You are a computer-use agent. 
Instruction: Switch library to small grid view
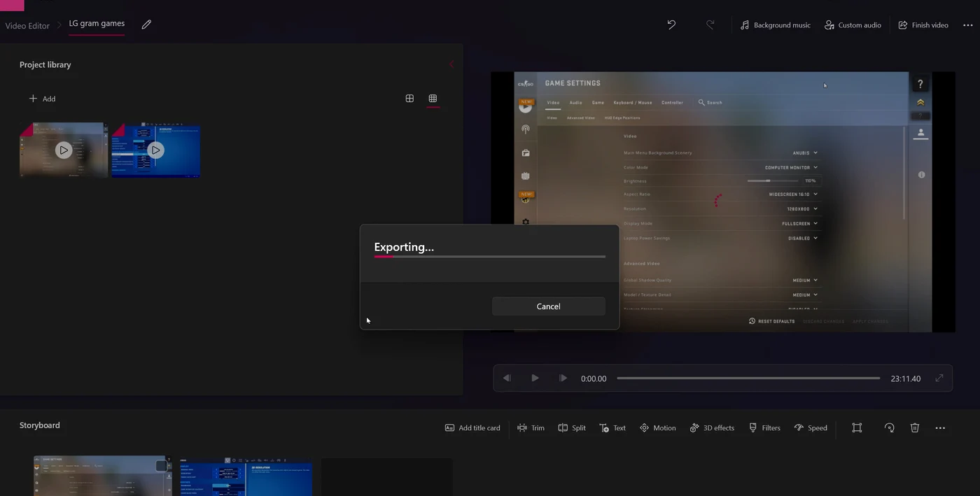[x=433, y=99]
